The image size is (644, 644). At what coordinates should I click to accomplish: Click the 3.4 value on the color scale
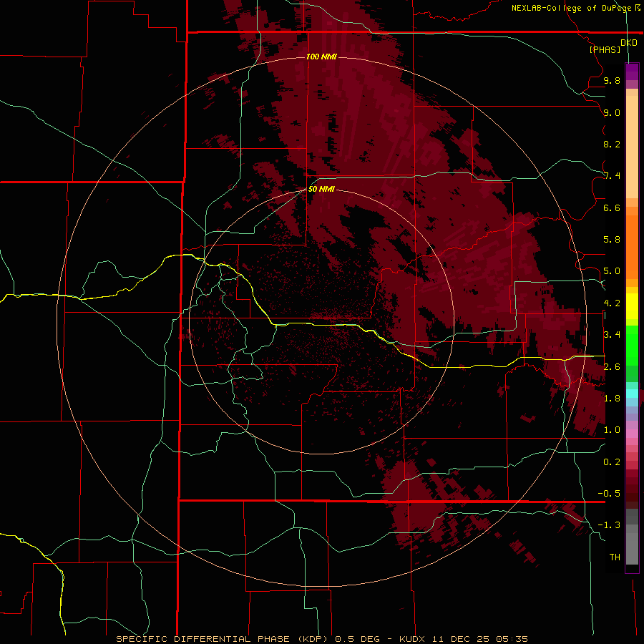(612, 335)
